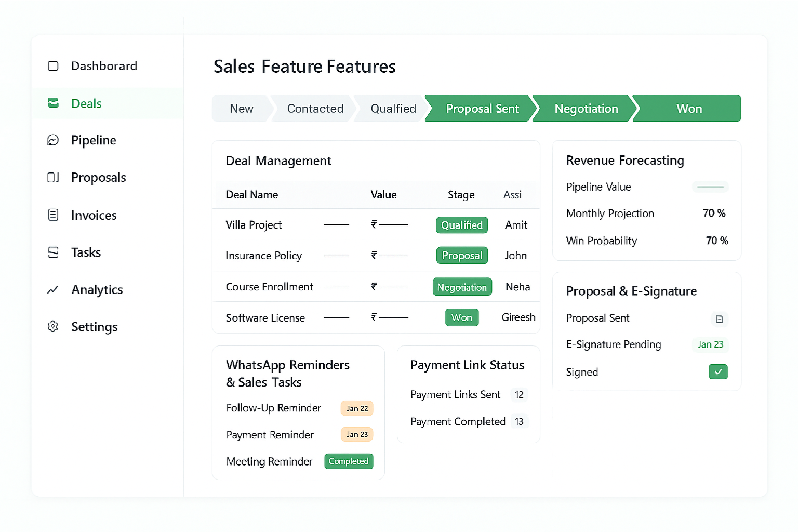Click the Qualified badge on Villa Project
The height and width of the screenshot is (532, 798).
point(461,225)
